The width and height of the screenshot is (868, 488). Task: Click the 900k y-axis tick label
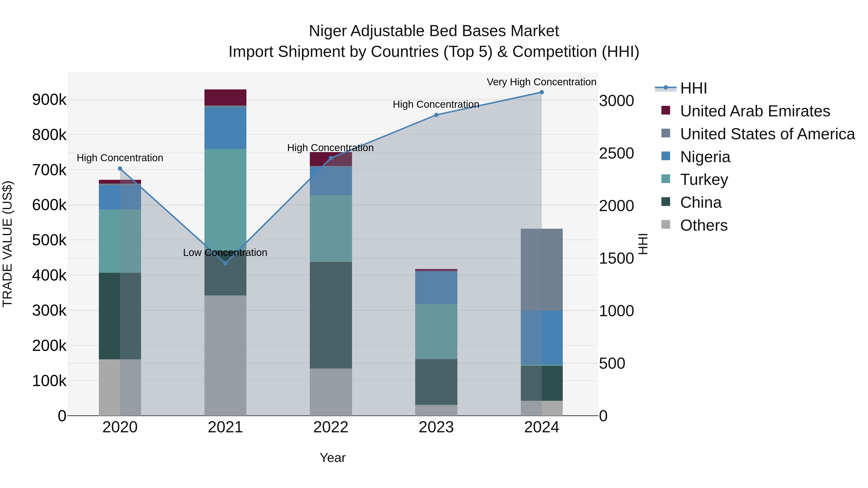pos(49,100)
